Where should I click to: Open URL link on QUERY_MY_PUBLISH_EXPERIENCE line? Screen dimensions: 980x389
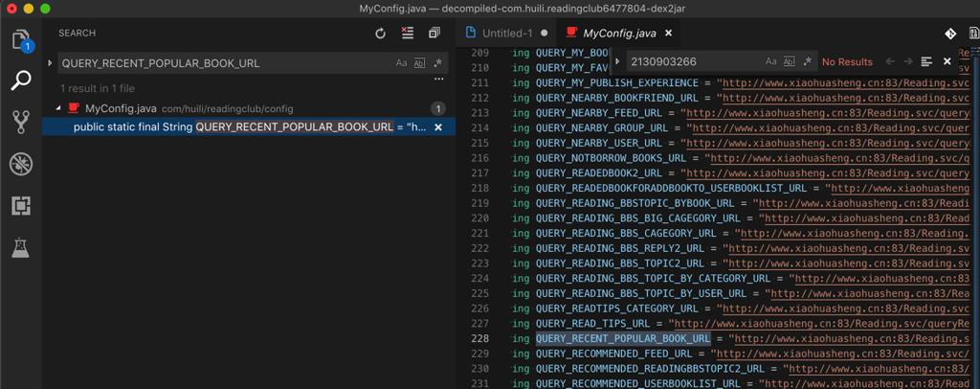click(846, 83)
